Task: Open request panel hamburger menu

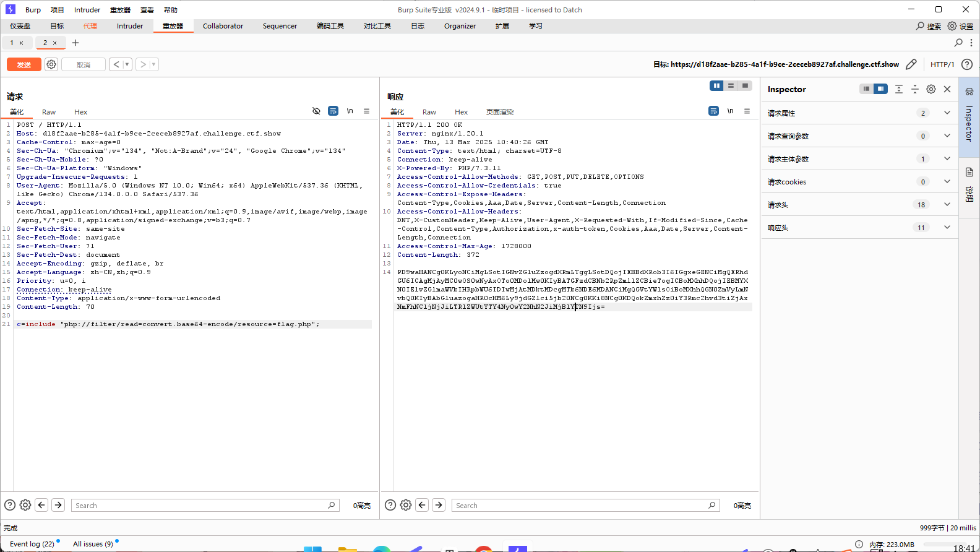Action: pyautogui.click(x=367, y=111)
